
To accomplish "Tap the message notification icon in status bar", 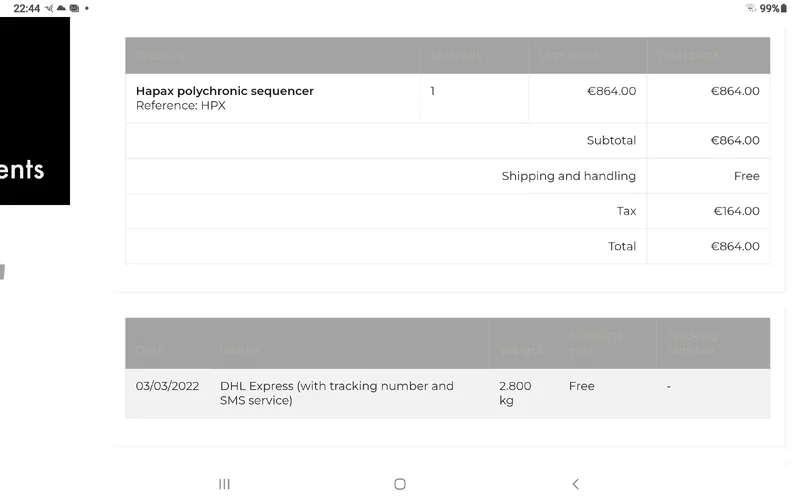I will pos(74,8).
